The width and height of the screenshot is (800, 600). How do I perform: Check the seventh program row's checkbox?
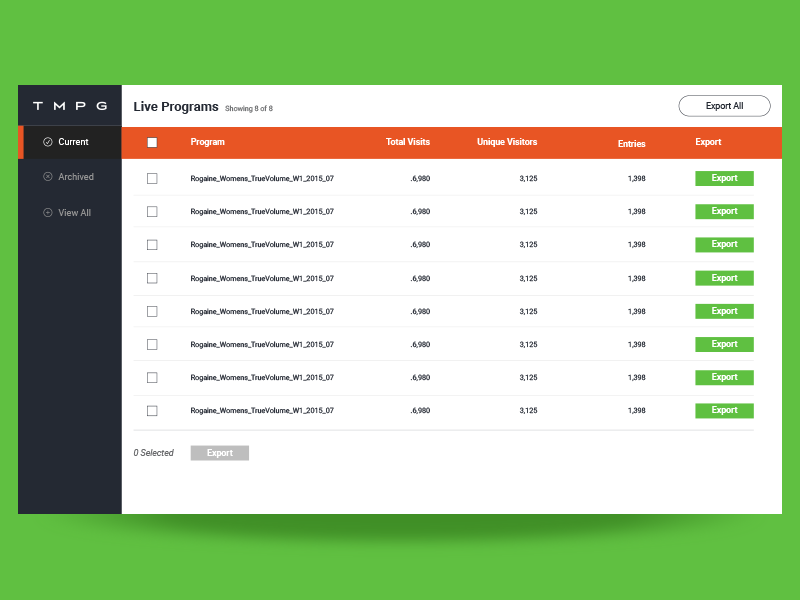(152, 378)
